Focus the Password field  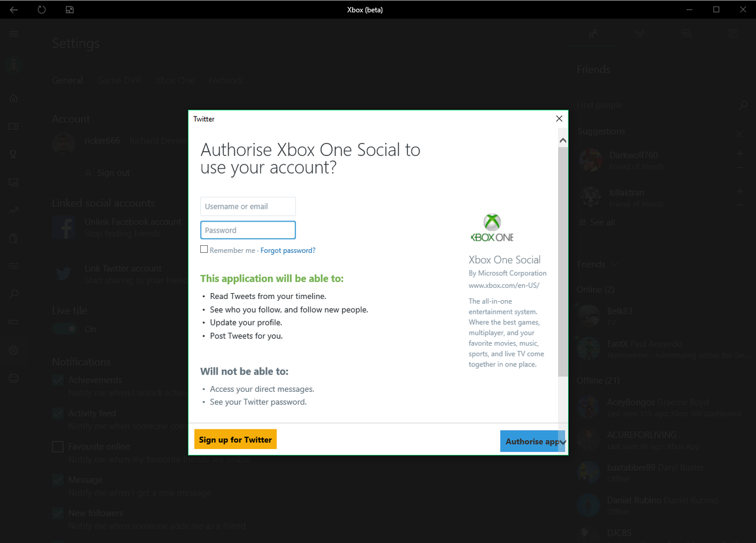click(248, 230)
